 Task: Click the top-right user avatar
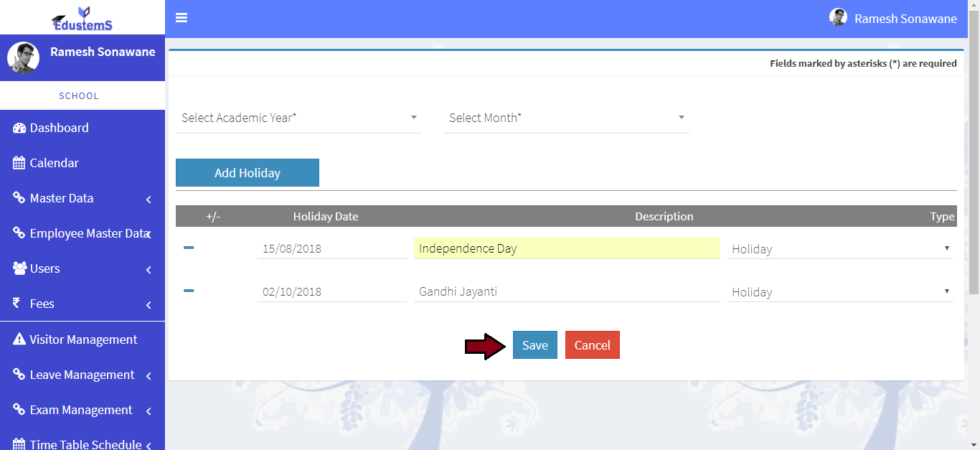click(x=838, y=18)
